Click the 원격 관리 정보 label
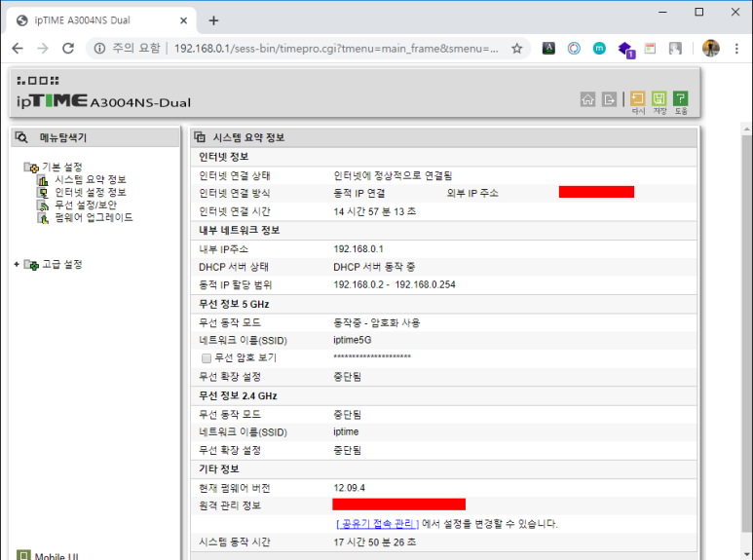 pyautogui.click(x=230, y=505)
